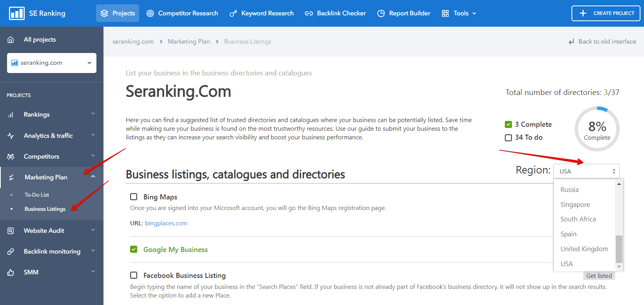Click the Marketing Plan checklist icon
This screenshot has width=644, height=305.
click(x=11, y=177)
